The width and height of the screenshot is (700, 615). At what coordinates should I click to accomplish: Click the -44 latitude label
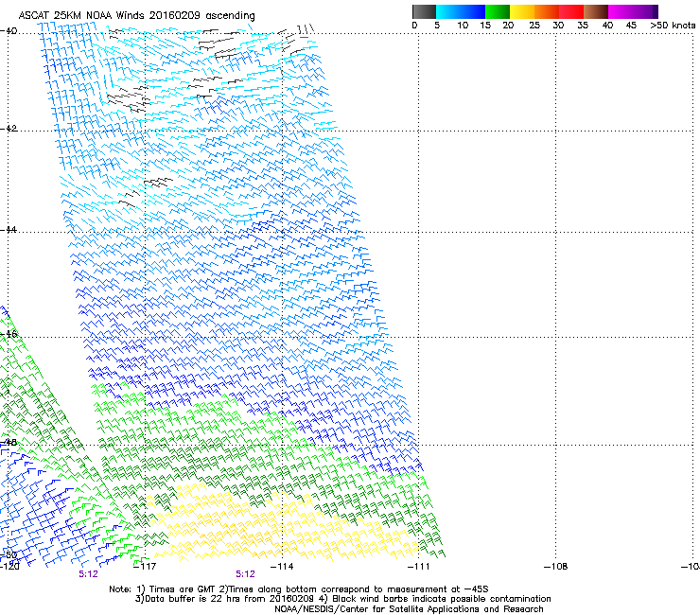9,230
